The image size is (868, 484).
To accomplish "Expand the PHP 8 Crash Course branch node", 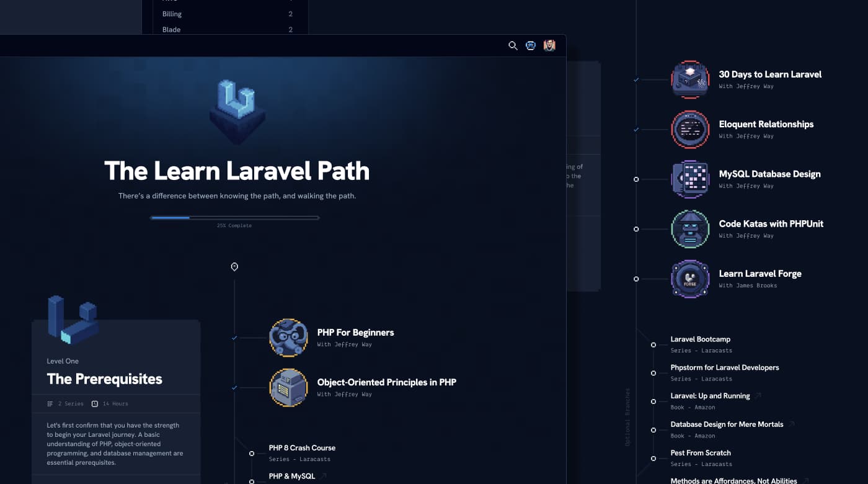I will tap(252, 453).
